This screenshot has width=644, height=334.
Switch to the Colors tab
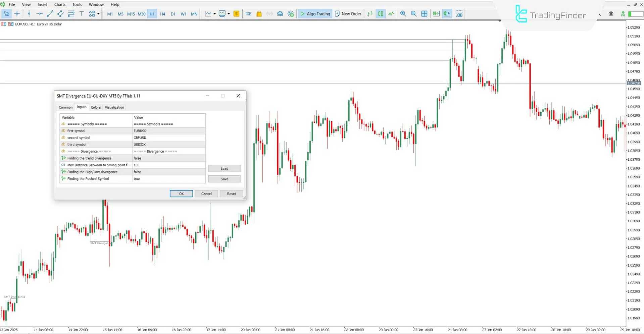pos(96,107)
